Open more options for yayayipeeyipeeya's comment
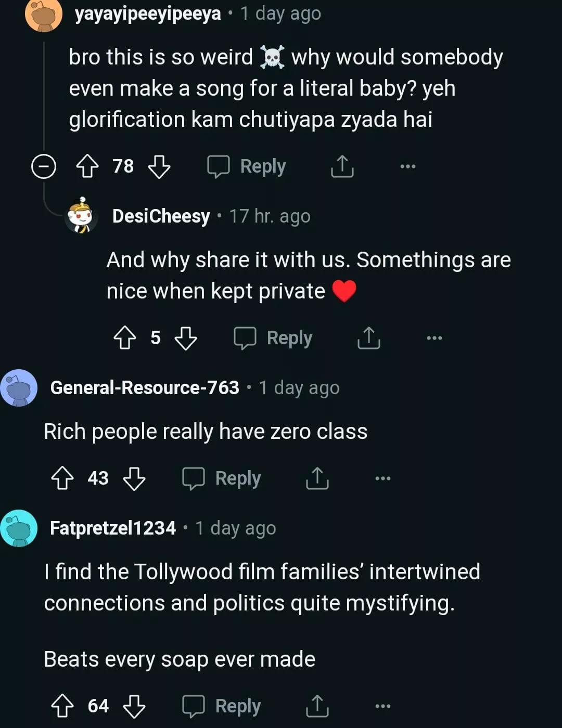The height and width of the screenshot is (728, 562). click(408, 166)
